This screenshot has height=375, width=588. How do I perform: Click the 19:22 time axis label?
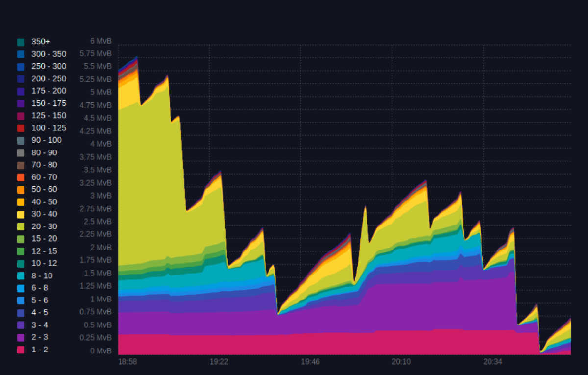coord(219,362)
